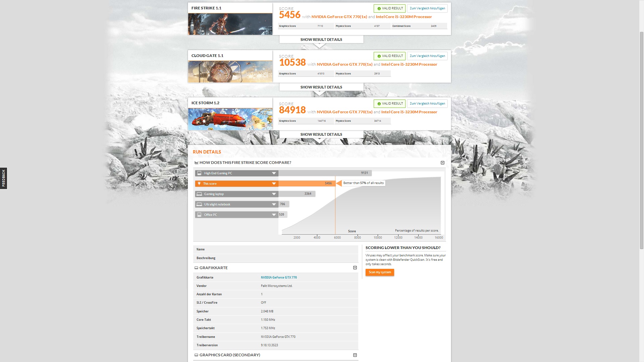The width and height of the screenshot is (644, 362).
Task: Click the Grafikkarte section card icon
Action: [196, 268]
